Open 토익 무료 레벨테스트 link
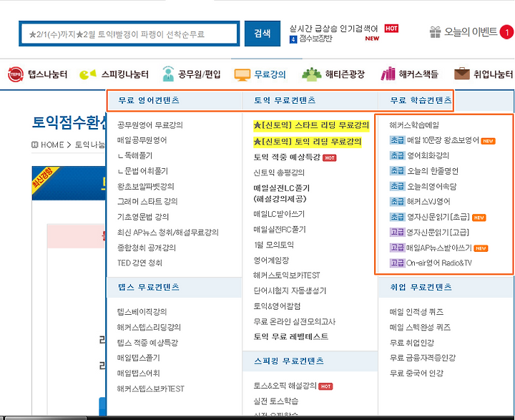 [290, 337]
